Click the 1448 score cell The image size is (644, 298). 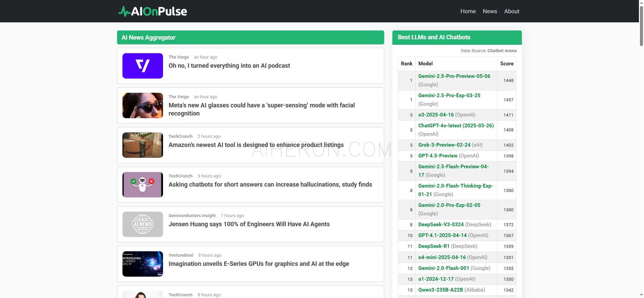coord(507,81)
